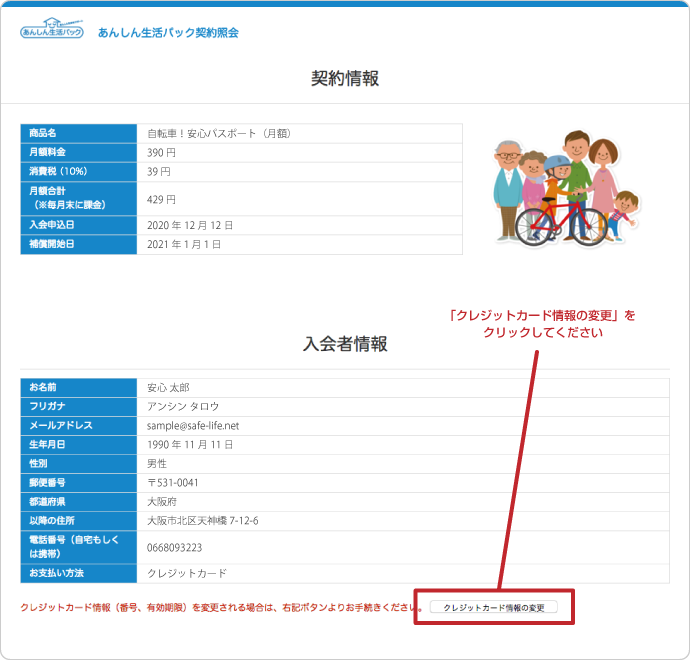The image size is (690, 660).
Task: Click the メールアドレス label cell
Action: (x=79, y=425)
